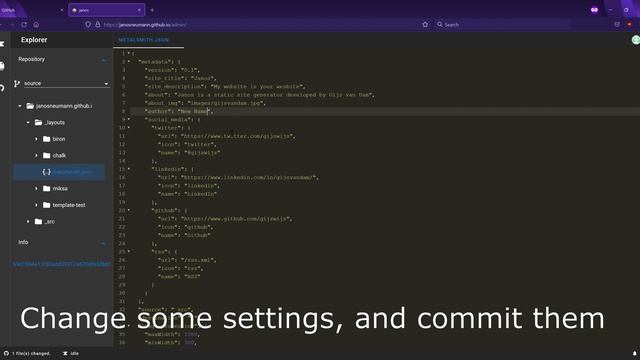Open a new browser tab

coord(152,10)
